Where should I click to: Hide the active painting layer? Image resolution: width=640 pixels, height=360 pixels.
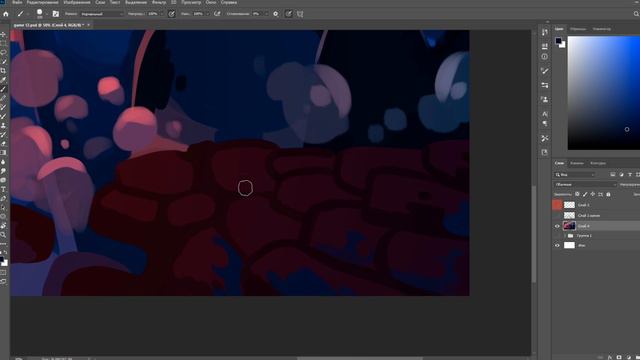557,226
